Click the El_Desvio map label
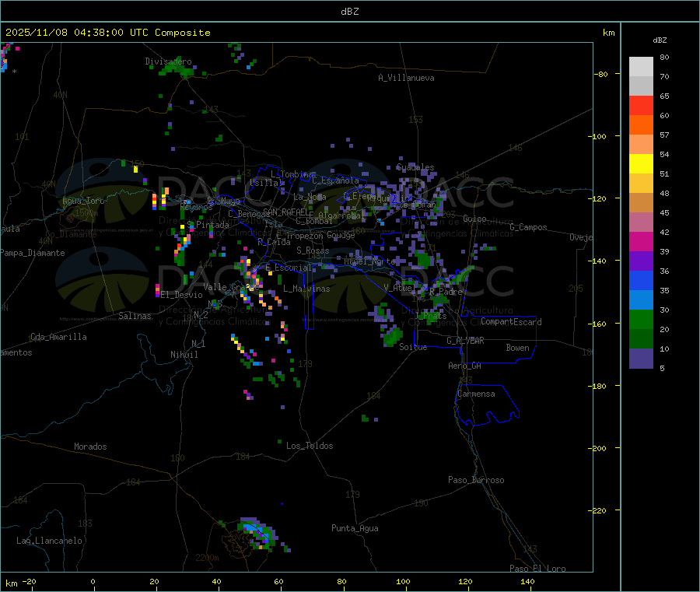700x592 pixels. [182, 295]
